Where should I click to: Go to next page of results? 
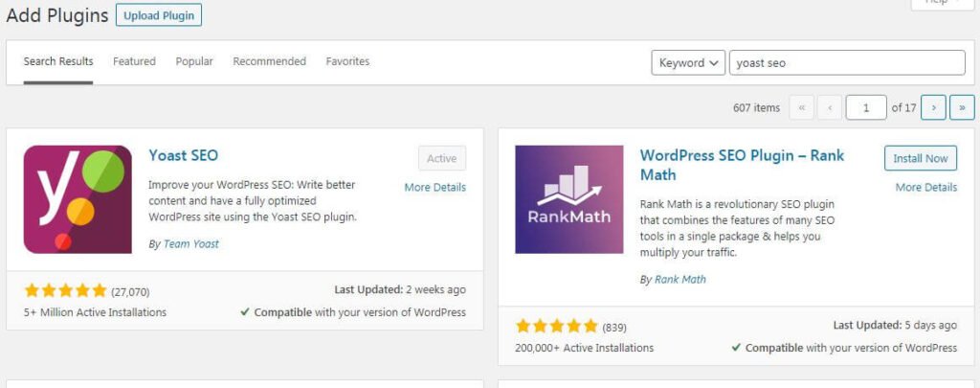click(933, 107)
